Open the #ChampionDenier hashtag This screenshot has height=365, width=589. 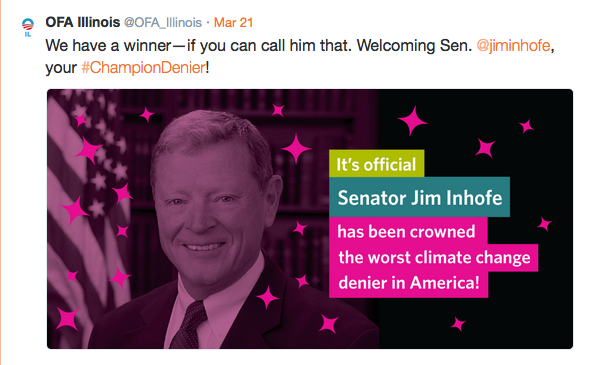(x=143, y=68)
